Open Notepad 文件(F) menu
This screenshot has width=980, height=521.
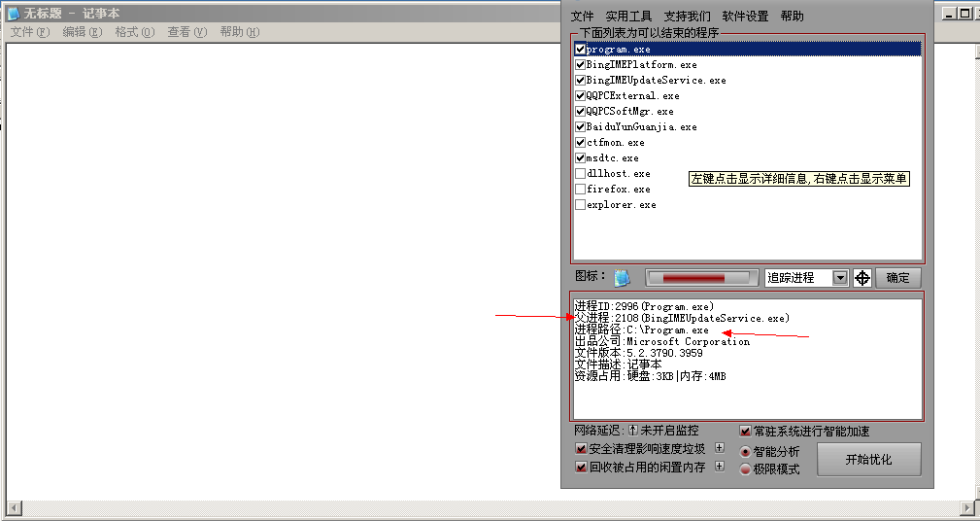pyautogui.click(x=30, y=32)
